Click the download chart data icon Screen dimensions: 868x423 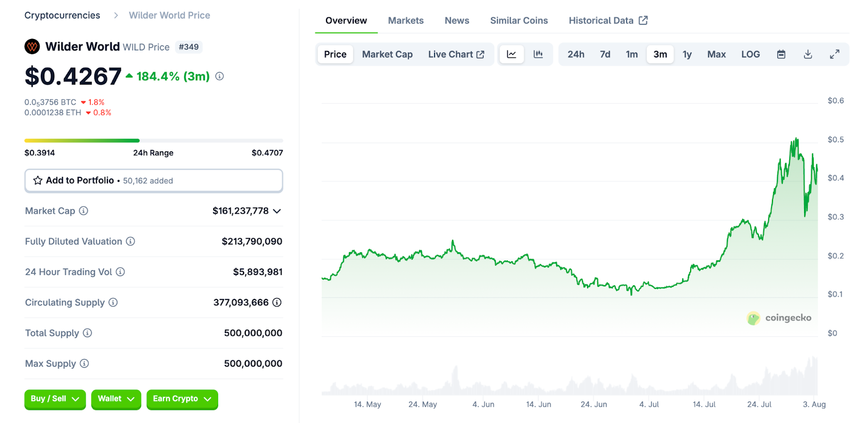click(808, 54)
